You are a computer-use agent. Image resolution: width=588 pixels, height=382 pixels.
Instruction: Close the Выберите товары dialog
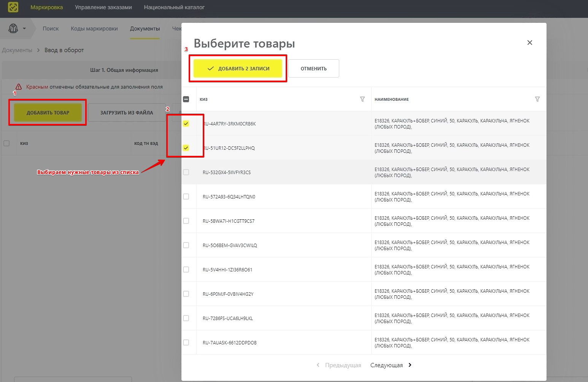click(x=530, y=43)
